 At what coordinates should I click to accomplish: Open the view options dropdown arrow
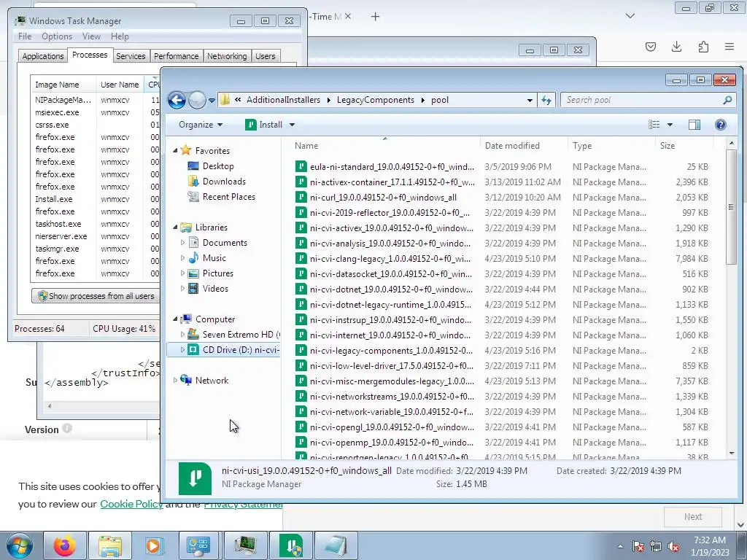670,125
